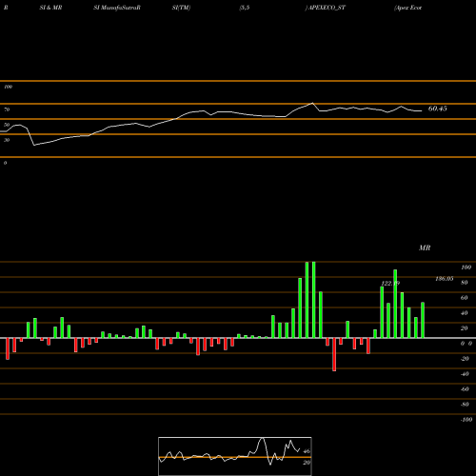Click the thumbnail value 46
Image resolution: width=476 pixels, height=476 pixels.
click(307, 451)
